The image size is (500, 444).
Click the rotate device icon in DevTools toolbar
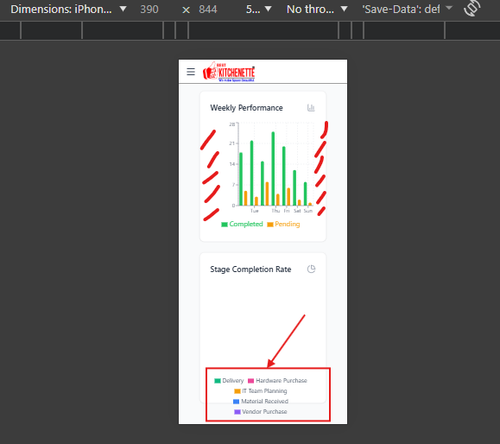(472, 8)
